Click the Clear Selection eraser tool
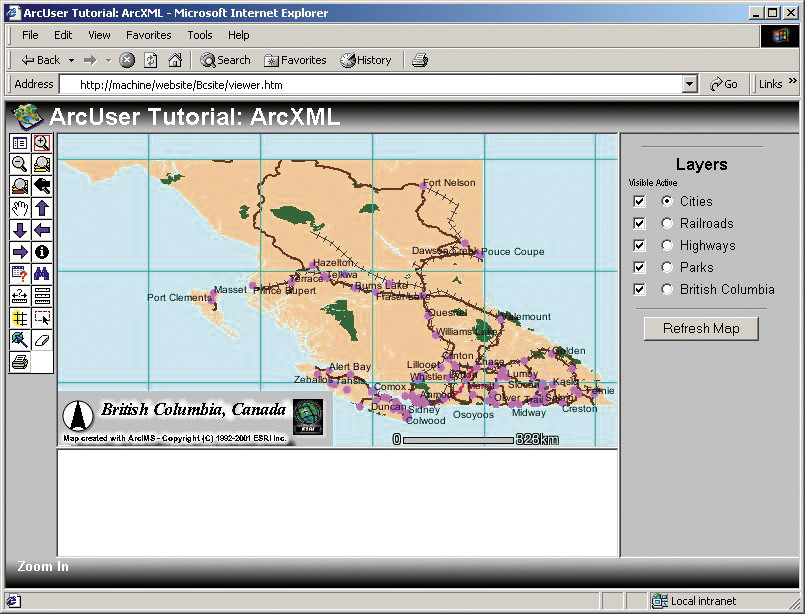Viewport: 805px width, 614px height. coord(41,340)
